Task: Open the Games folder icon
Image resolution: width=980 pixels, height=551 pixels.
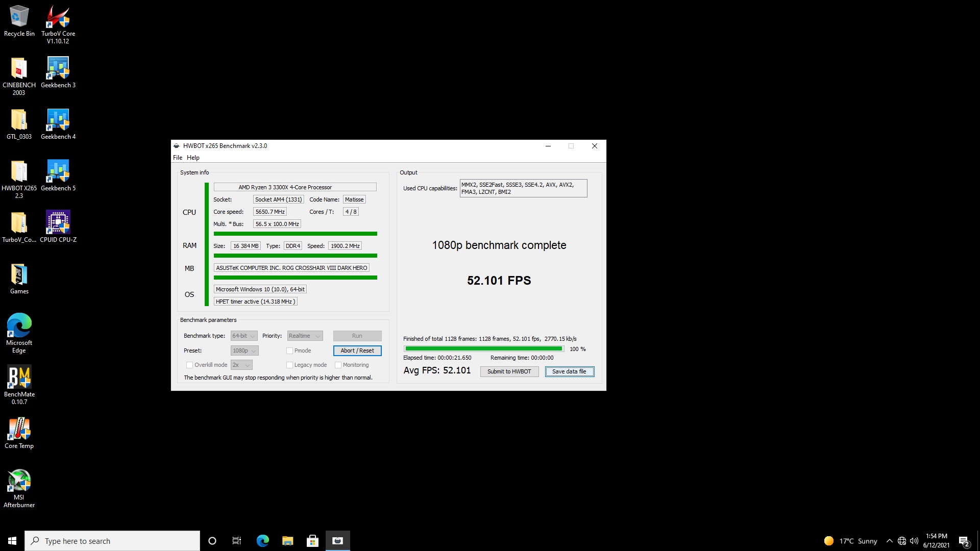Action: click(19, 279)
